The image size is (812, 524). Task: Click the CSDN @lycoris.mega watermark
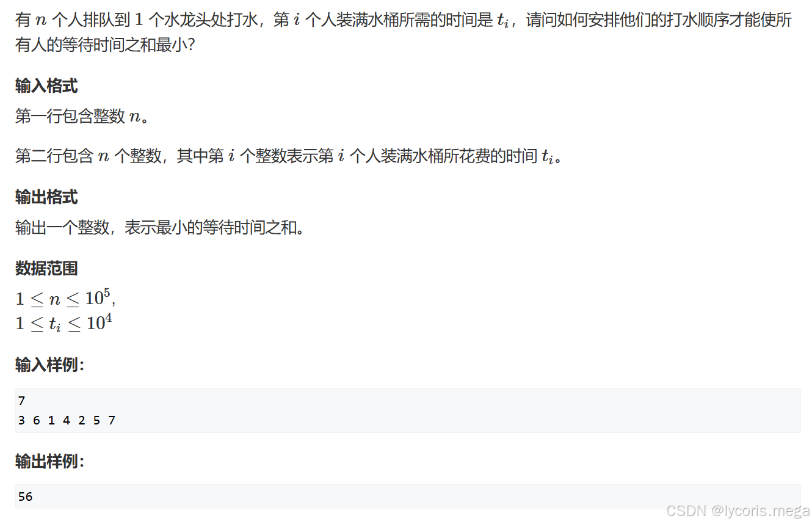(738, 510)
